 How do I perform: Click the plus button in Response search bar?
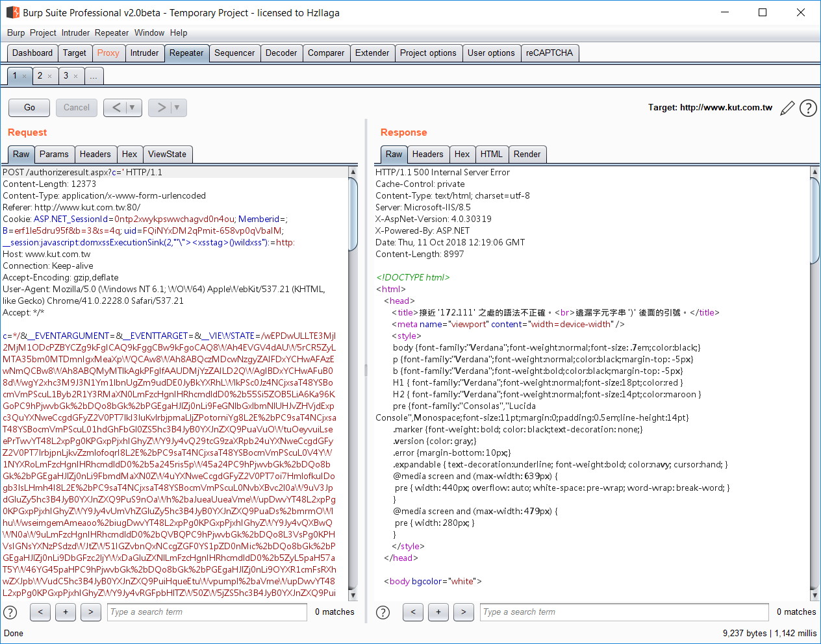(x=438, y=612)
